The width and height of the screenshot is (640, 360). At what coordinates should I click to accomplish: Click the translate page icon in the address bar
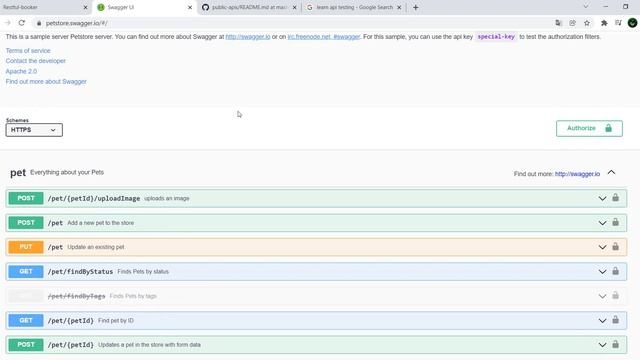558,23
